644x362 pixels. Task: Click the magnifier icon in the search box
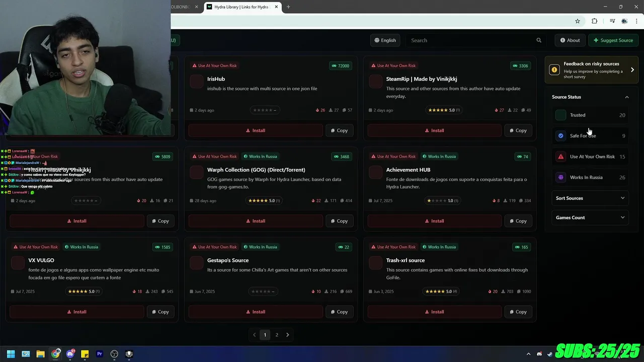(539, 40)
